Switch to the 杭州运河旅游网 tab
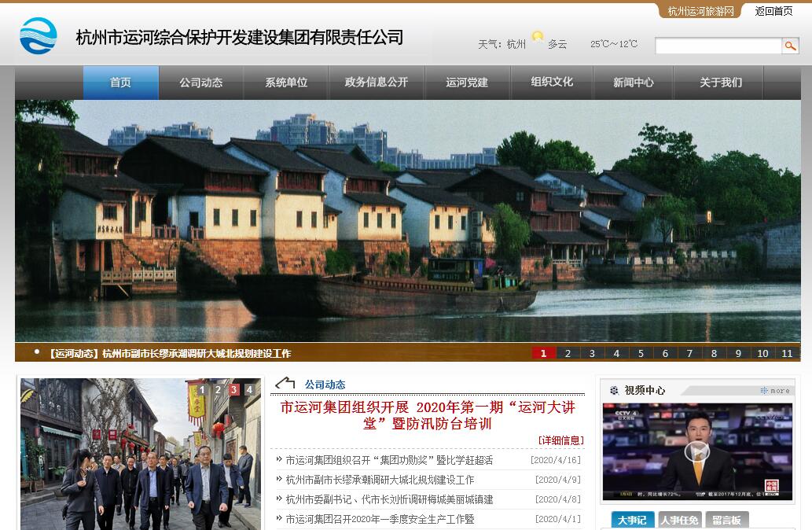Image resolution: width=812 pixels, height=530 pixels. [700, 11]
